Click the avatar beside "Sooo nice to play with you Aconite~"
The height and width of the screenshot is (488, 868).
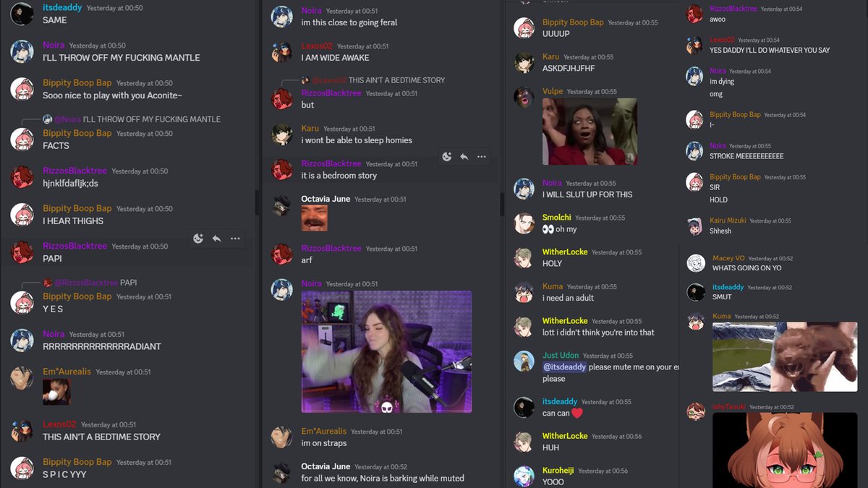22,89
